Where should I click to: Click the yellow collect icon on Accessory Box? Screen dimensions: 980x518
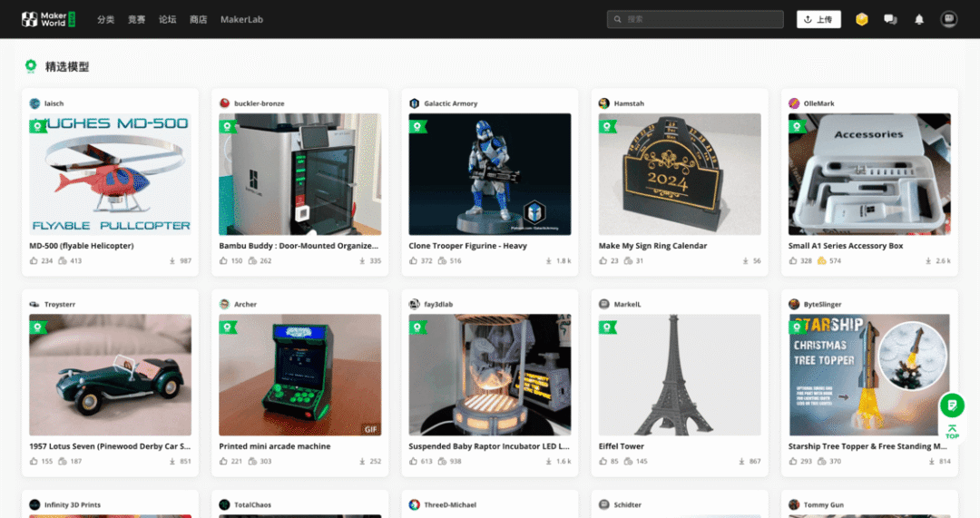(x=822, y=260)
